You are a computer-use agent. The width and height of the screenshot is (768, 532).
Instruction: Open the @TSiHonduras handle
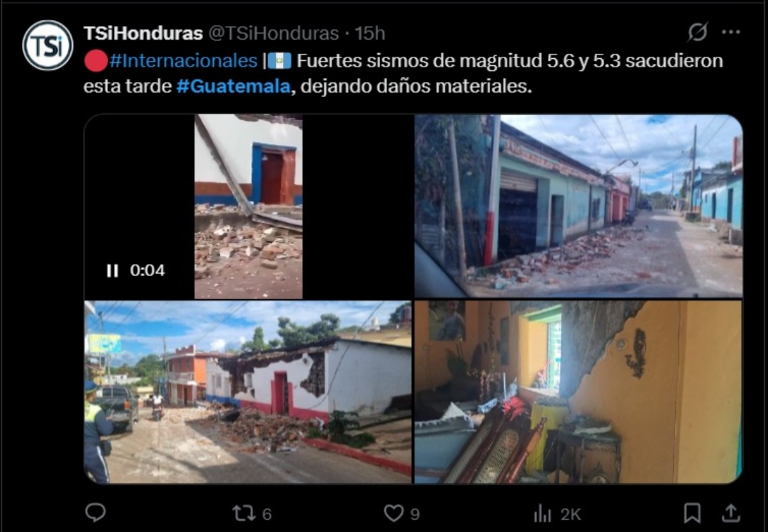273,33
